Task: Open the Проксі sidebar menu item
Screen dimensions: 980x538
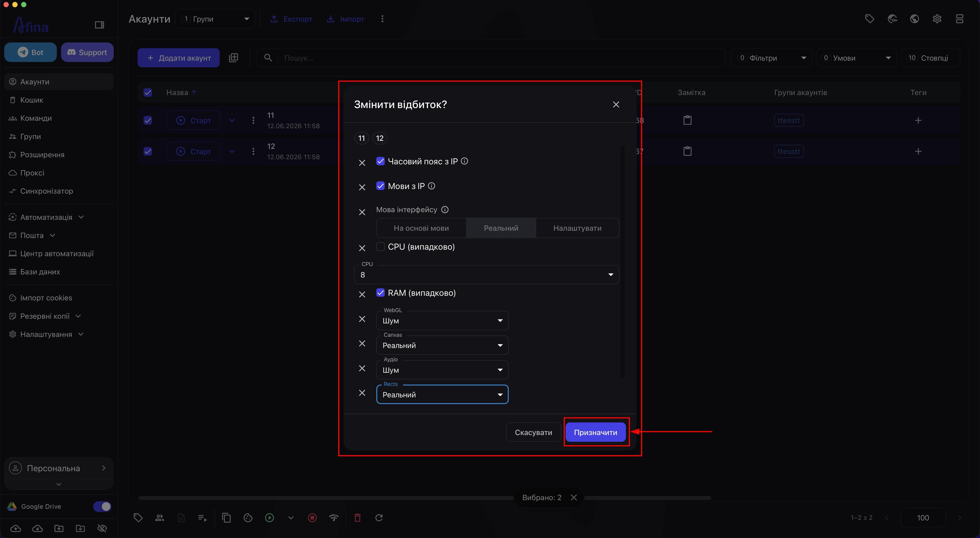Action: [32, 173]
